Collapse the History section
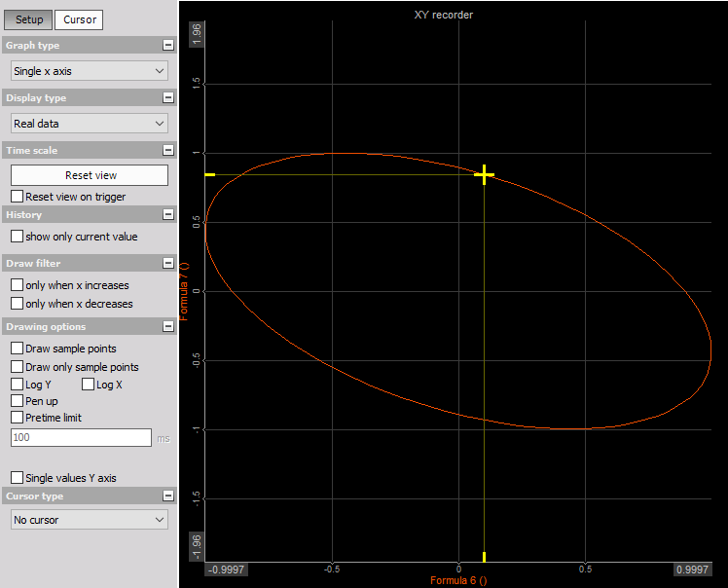 (x=168, y=214)
